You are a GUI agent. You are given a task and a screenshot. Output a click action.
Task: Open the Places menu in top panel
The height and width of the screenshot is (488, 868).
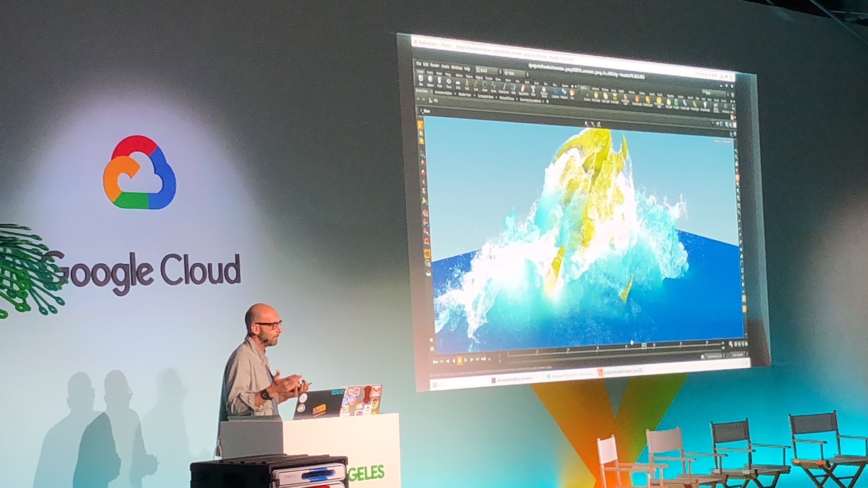point(446,45)
